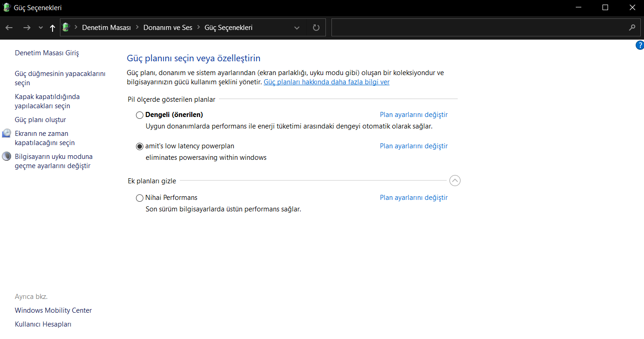
Task: Go up one folder level
Action: 53,28
